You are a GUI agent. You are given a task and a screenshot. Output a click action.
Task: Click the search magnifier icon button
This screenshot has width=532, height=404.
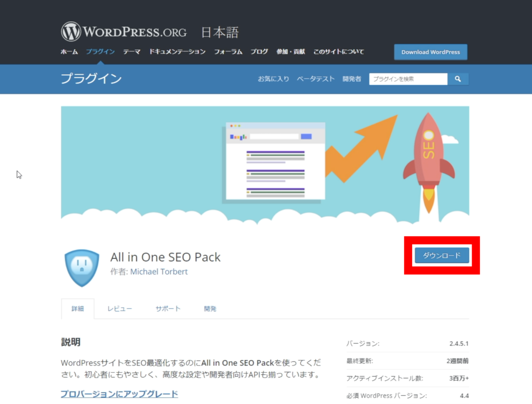458,79
